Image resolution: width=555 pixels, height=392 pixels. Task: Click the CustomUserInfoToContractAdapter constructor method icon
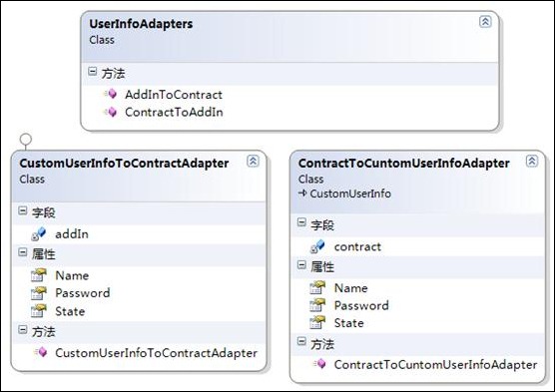click(x=41, y=352)
